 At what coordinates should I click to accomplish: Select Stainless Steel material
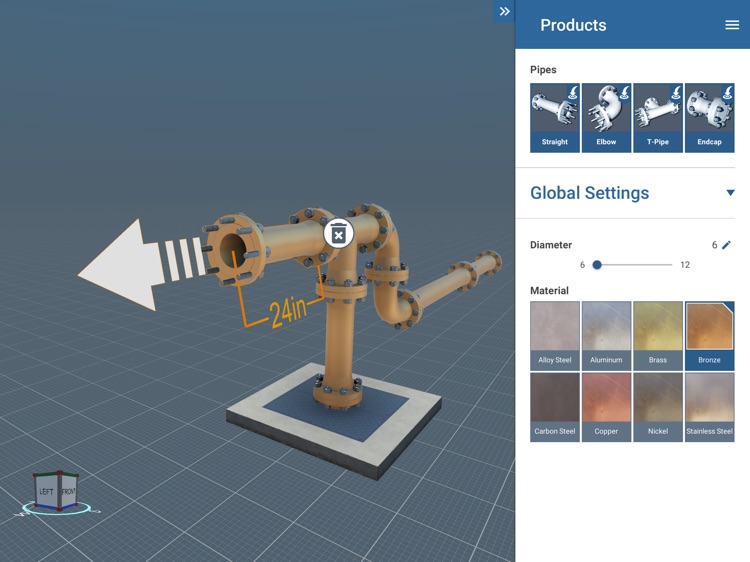(x=710, y=408)
